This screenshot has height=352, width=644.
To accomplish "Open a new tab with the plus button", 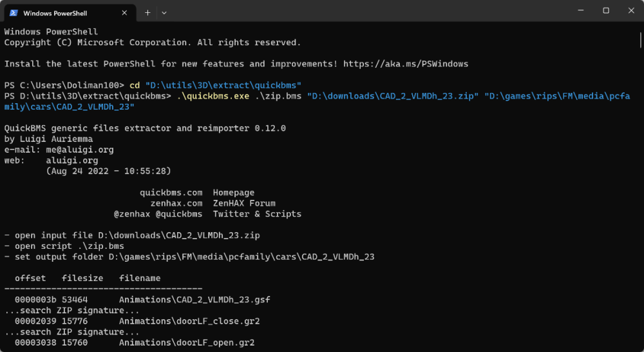I will click(147, 12).
